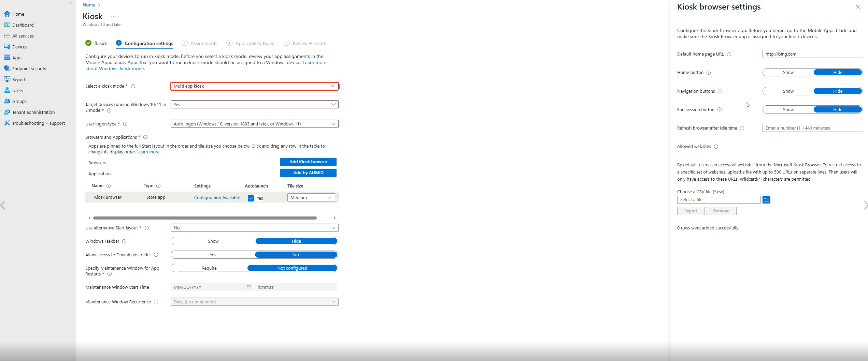Select Endpoint security in the sidebar
Screen dimensions: 868x361
tap(29, 68)
